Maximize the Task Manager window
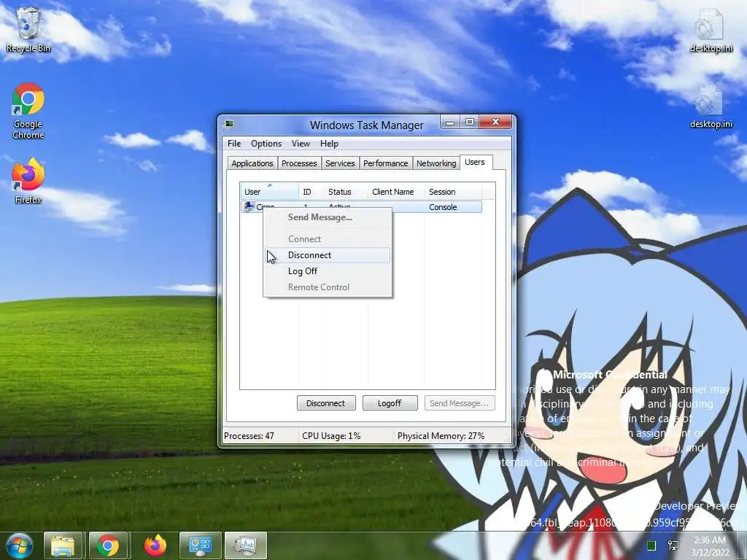Screen dimensions: 747x560 [470, 122]
